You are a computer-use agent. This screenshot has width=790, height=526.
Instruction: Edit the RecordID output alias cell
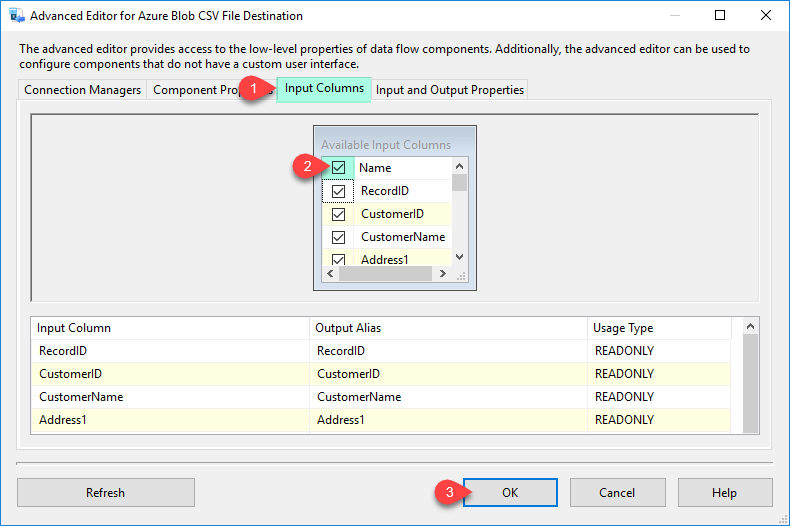(448, 351)
